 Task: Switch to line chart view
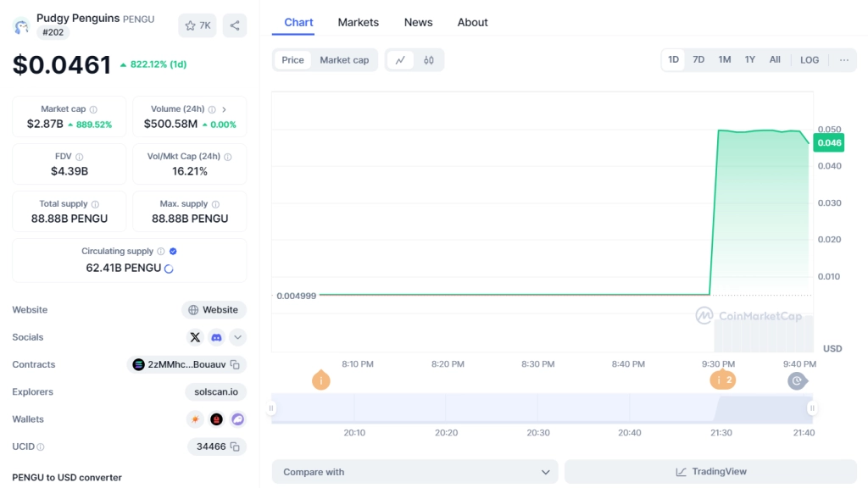400,60
